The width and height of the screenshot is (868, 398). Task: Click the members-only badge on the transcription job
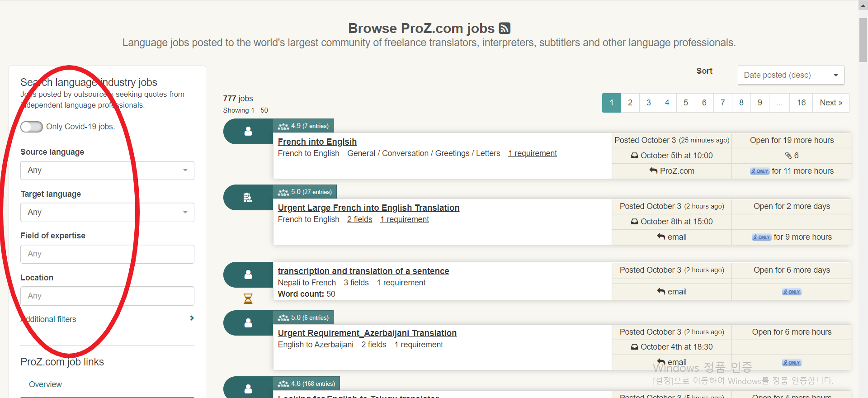pos(792,292)
